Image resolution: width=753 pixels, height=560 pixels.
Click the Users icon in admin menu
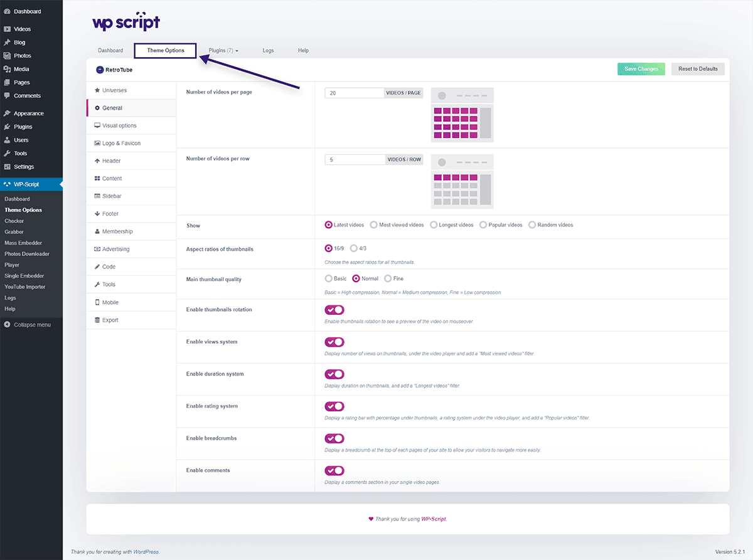click(7, 140)
